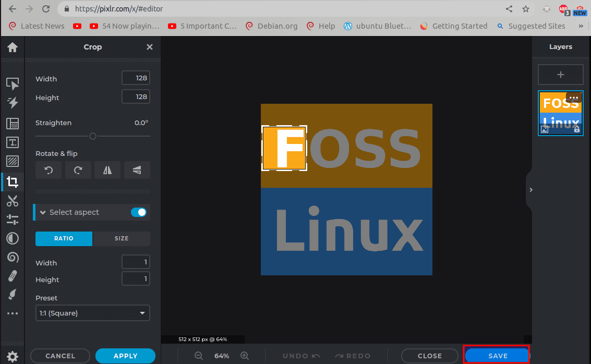Open the settings gear icon
The image size is (591, 364).
click(x=13, y=356)
